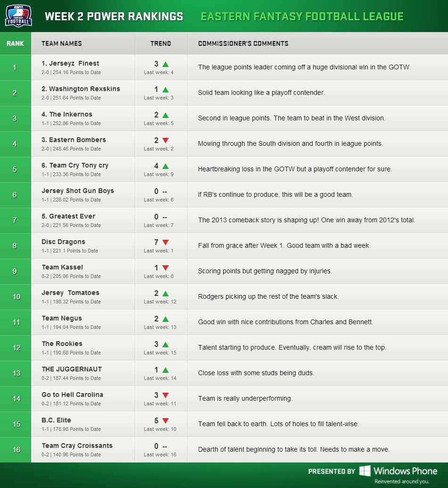
Task: Click comment about Rodgers picking up slack
Action: [x=268, y=296]
